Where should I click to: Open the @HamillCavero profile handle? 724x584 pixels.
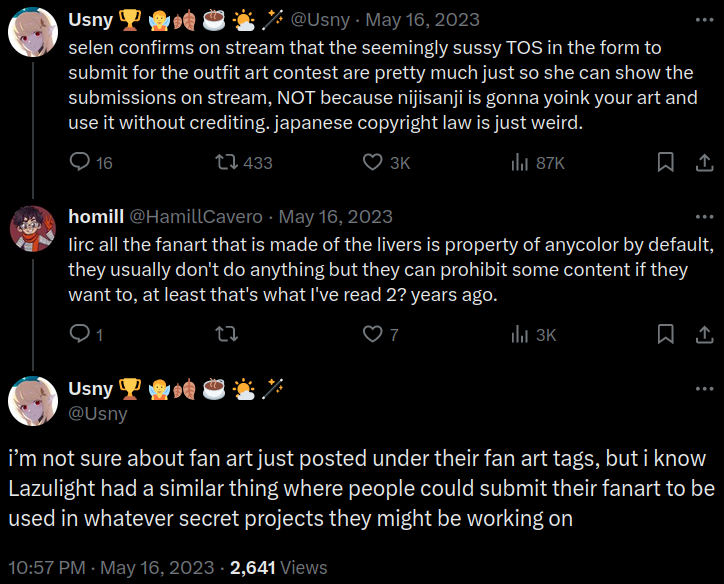click(195, 217)
